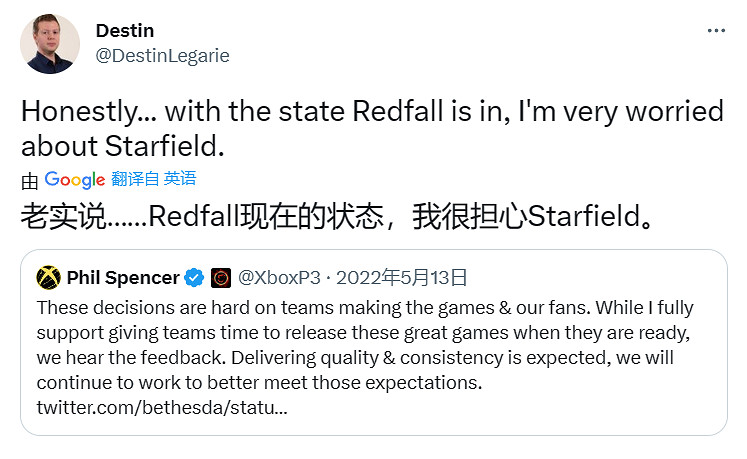747x459 pixels.
Task: Click the '由' label before Google logo
Action: point(30,181)
